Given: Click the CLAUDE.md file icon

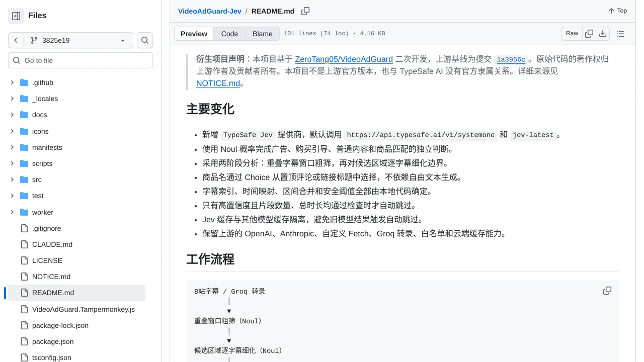Looking at the screenshot, I should coord(24,244).
